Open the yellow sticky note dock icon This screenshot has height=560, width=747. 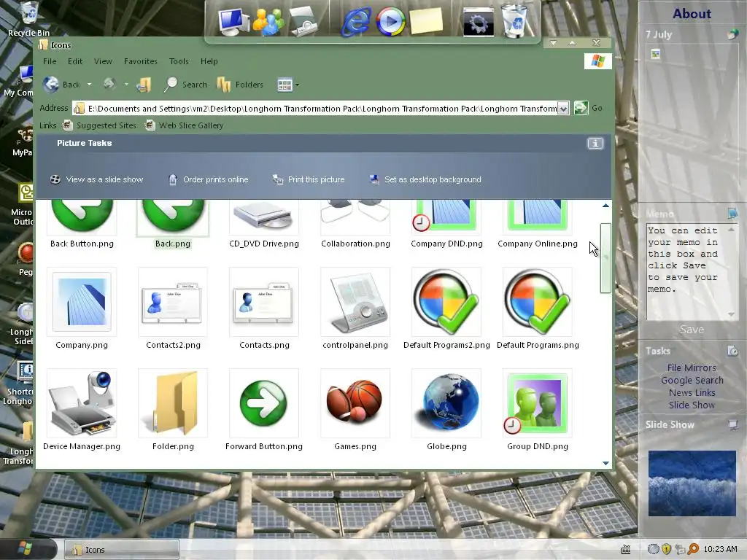click(x=426, y=21)
